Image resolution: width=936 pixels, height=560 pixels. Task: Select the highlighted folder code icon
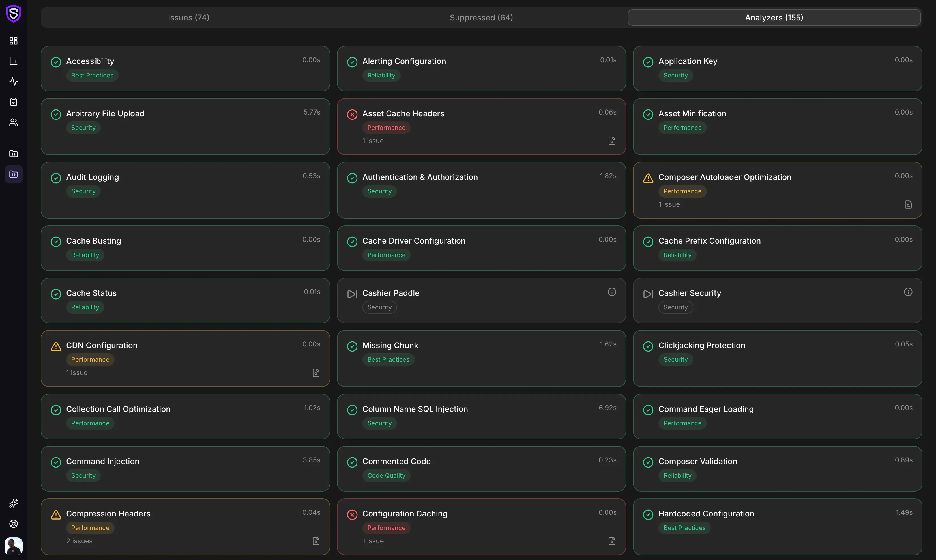(x=14, y=174)
